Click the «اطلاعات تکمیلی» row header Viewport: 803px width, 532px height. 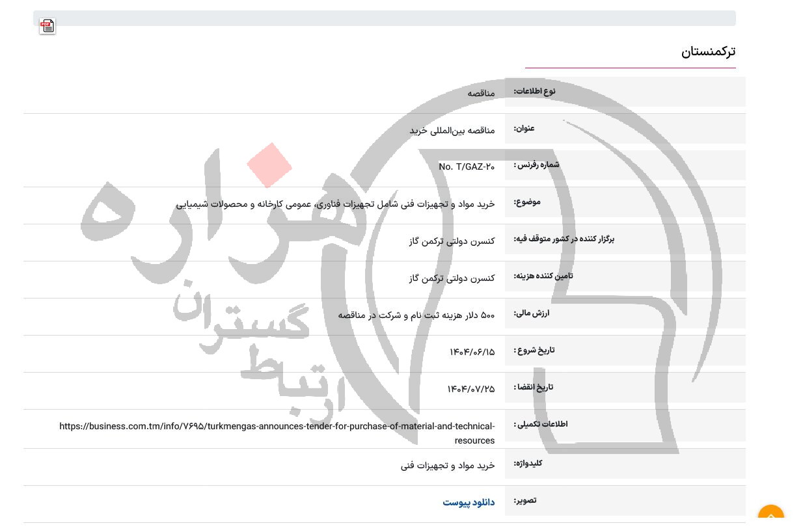pyautogui.click(x=540, y=424)
